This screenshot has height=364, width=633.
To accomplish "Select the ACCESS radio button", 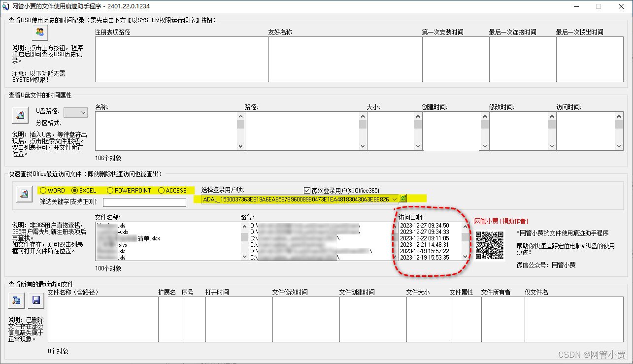I will [x=172, y=191].
